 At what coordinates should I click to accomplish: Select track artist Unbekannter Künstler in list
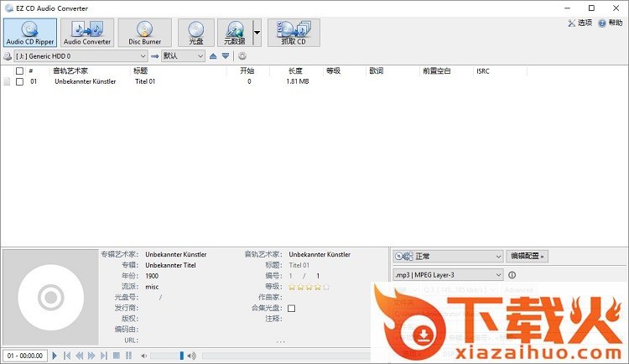[x=85, y=81]
